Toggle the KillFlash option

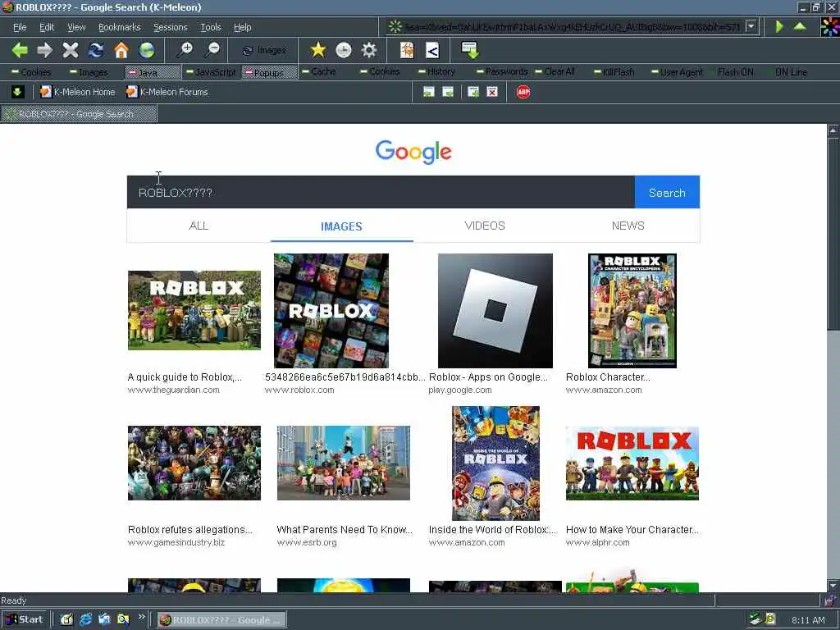614,72
